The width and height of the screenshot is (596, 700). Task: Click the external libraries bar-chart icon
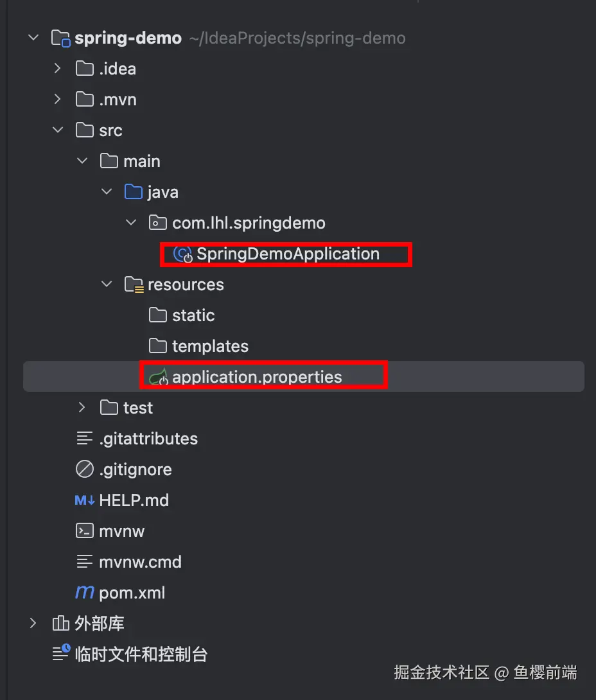[60, 623]
